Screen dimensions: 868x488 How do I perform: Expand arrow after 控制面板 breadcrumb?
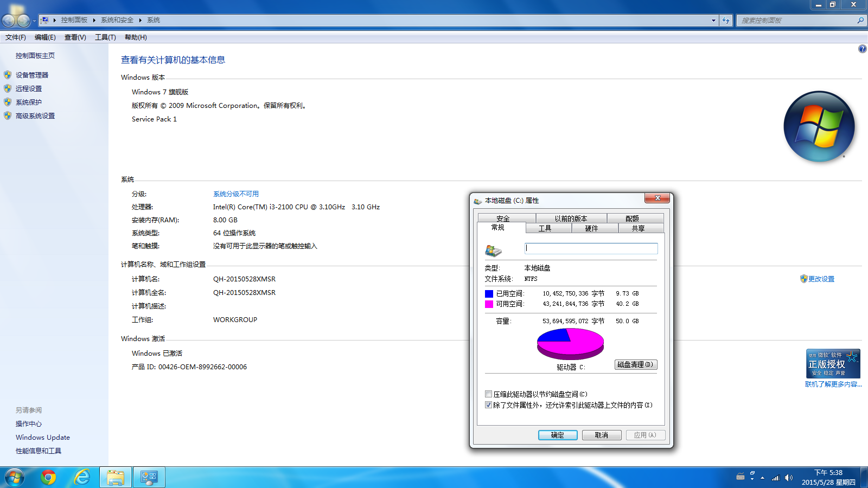[x=94, y=20]
